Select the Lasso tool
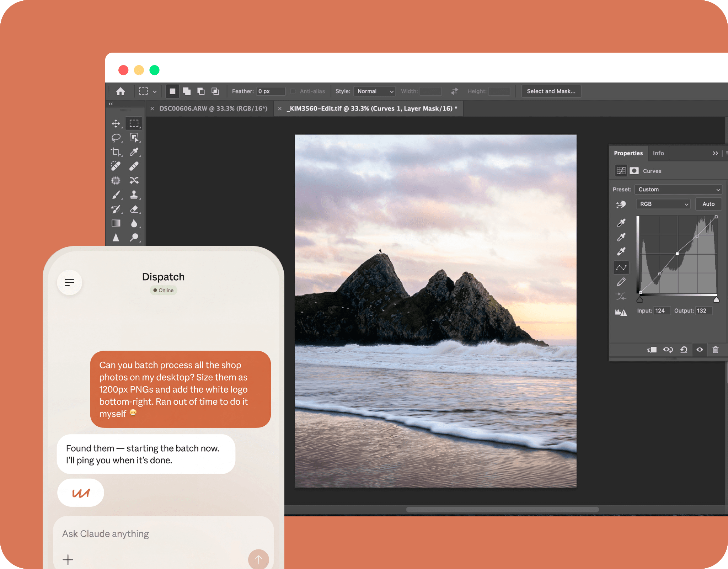This screenshot has height=569, width=728. point(116,138)
